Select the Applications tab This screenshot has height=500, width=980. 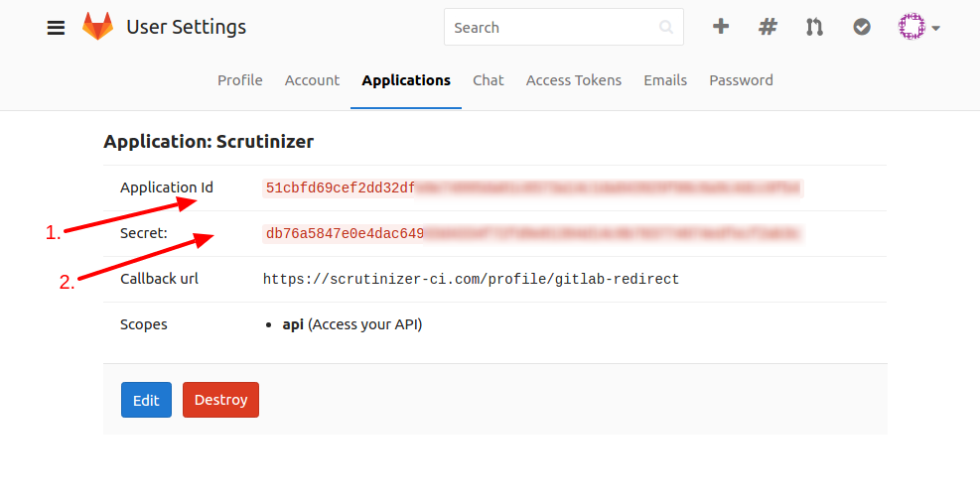[x=406, y=80]
